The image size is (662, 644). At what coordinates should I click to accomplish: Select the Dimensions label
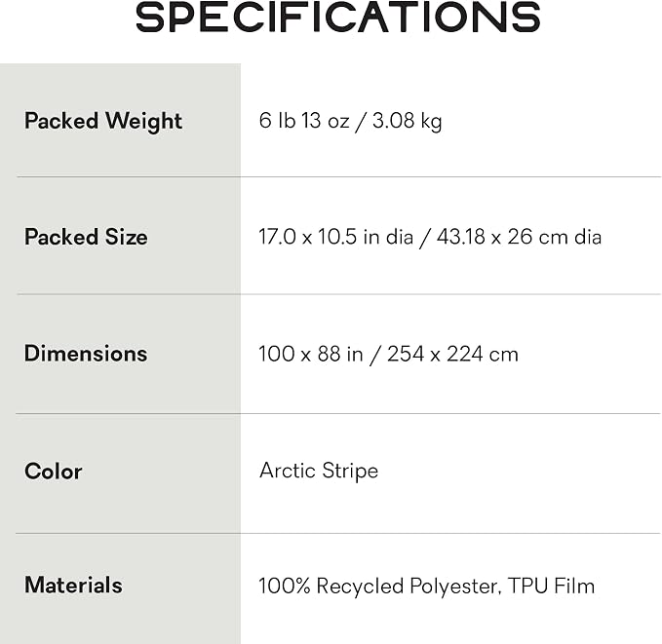(86, 354)
